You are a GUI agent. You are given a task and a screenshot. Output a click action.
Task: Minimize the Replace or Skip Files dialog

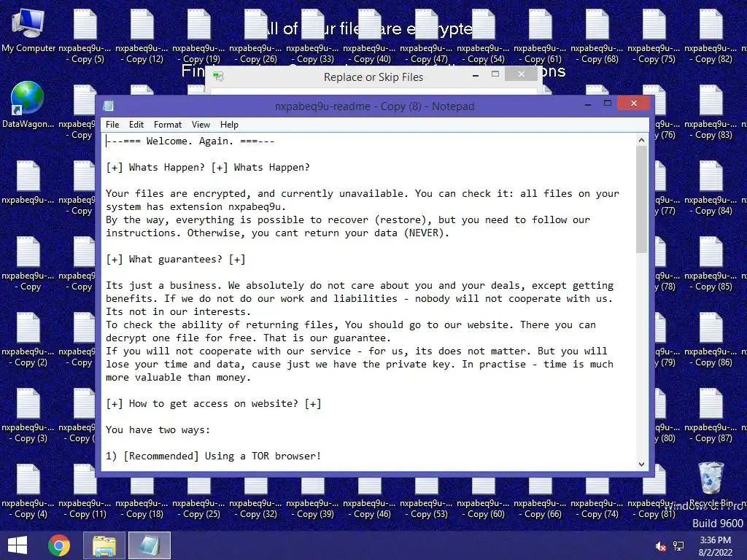coord(476,75)
